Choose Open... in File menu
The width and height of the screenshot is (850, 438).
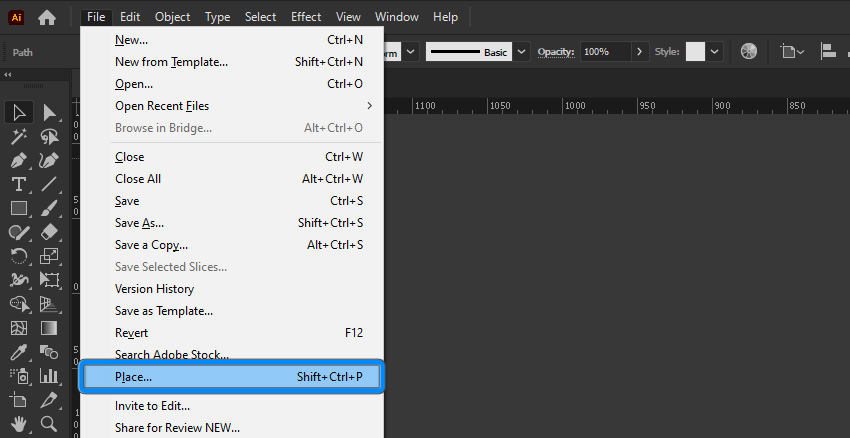231,84
